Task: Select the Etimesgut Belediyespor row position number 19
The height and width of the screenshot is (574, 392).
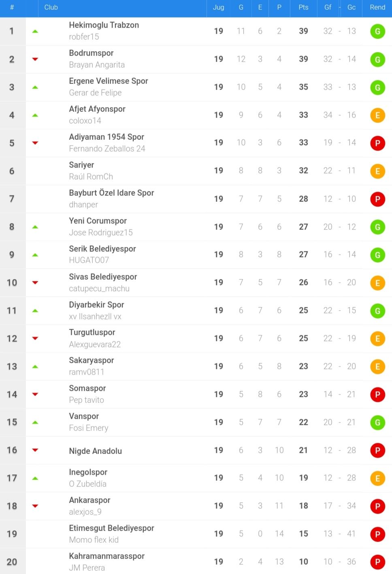Action: click(x=12, y=534)
